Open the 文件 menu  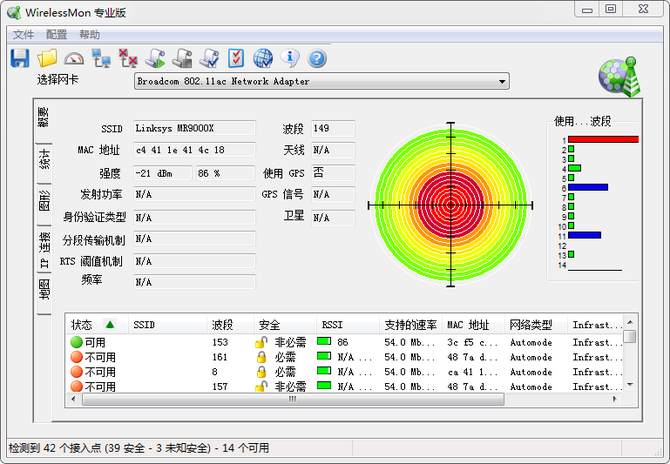(23, 34)
